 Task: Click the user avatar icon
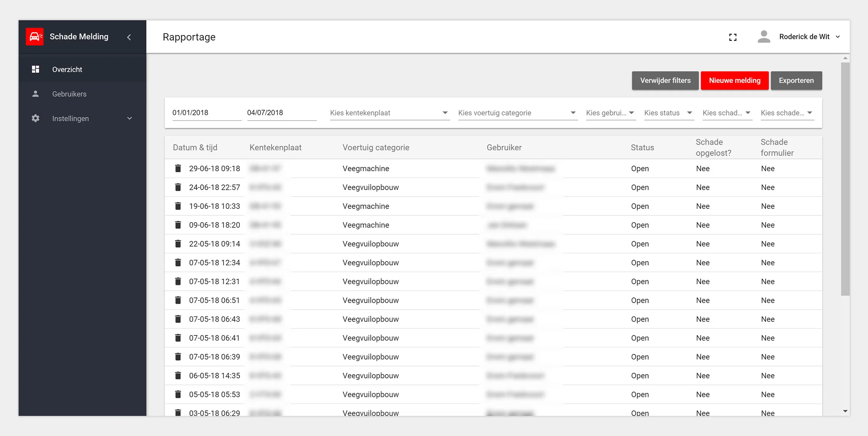coord(763,37)
